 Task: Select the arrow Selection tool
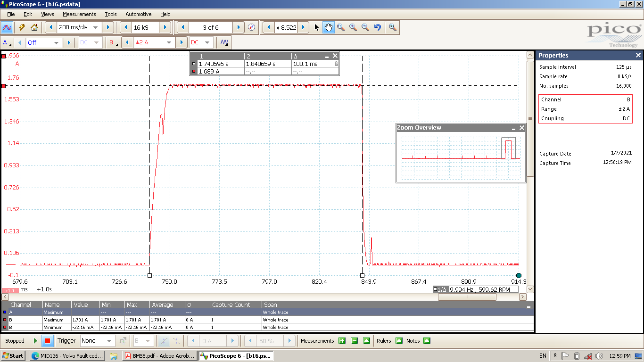(317, 27)
